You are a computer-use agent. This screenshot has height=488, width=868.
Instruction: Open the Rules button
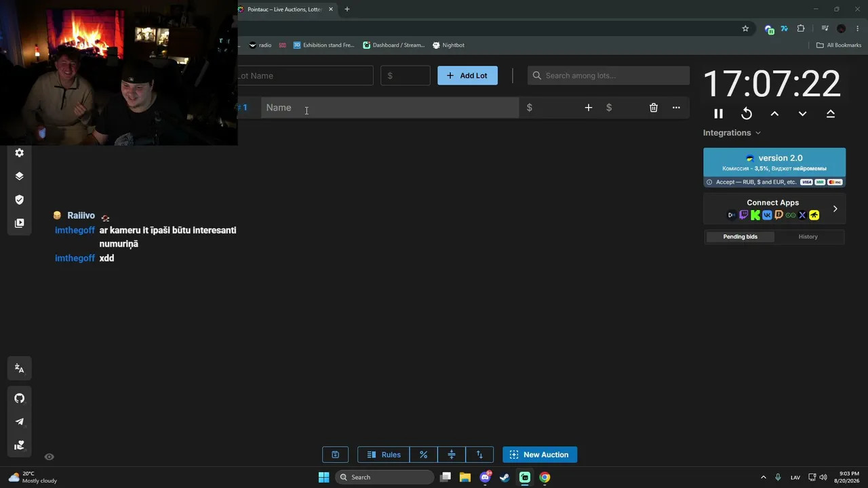tap(384, 455)
